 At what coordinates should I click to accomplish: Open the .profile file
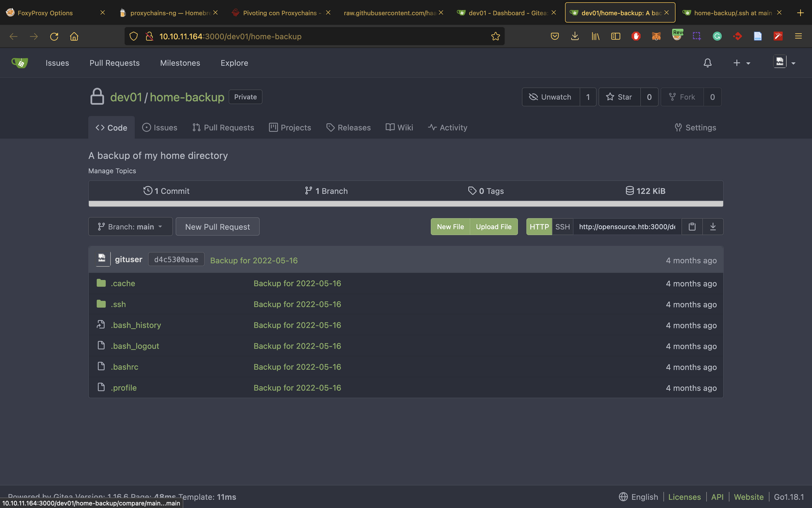123,388
